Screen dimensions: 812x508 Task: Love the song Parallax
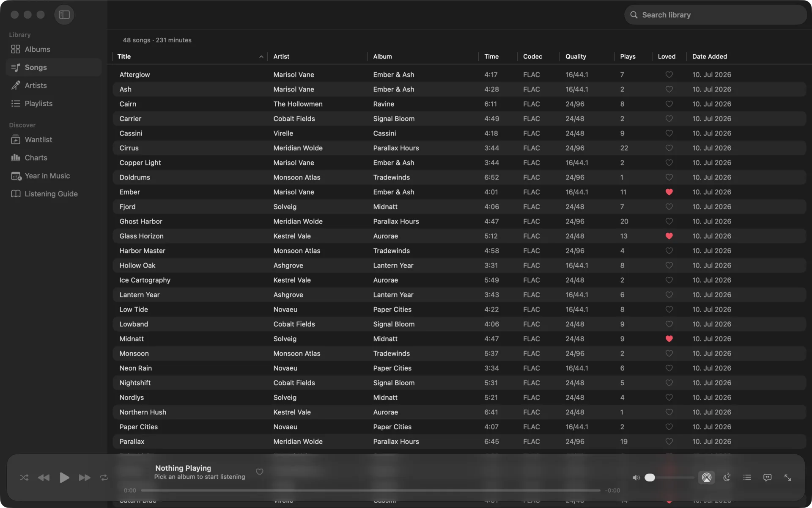(x=669, y=442)
